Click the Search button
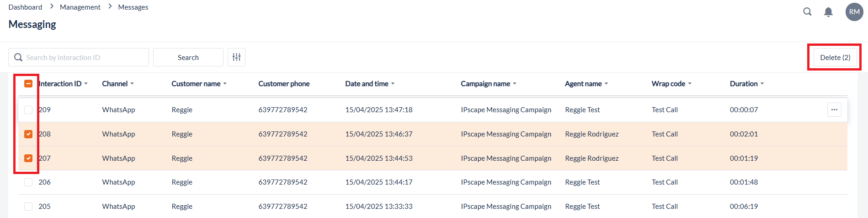This screenshot has width=868, height=218. [x=188, y=57]
